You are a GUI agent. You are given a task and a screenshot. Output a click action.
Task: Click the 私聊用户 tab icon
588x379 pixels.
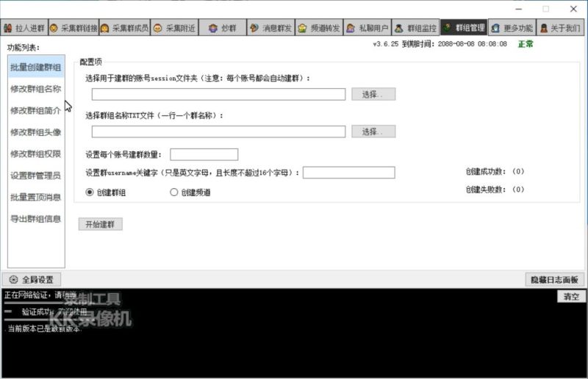coord(351,28)
